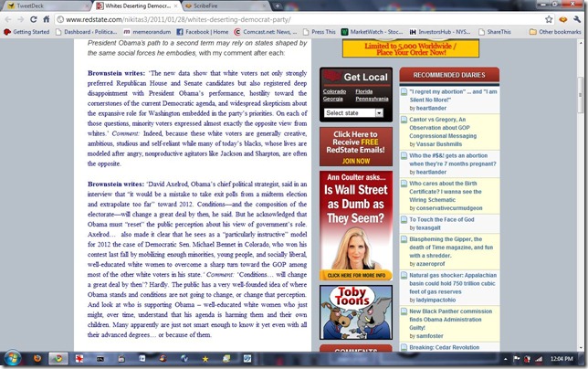The width and height of the screenshot is (588, 369).
Task: Expand the Select state dropdown
Action: tap(353, 113)
